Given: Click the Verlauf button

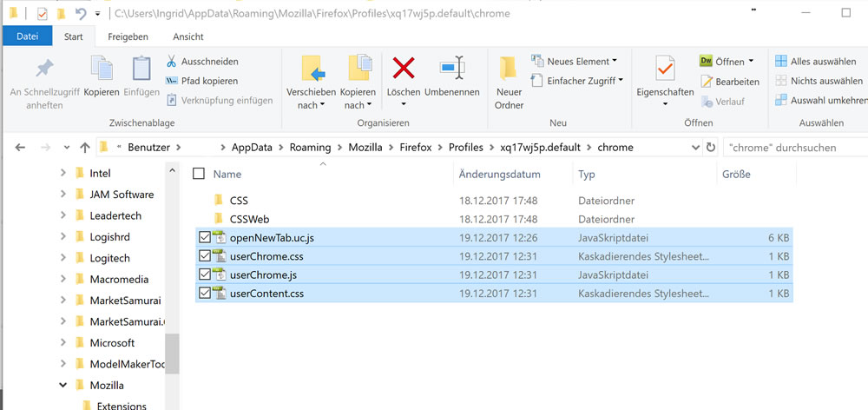Looking at the screenshot, I should tap(723, 102).
